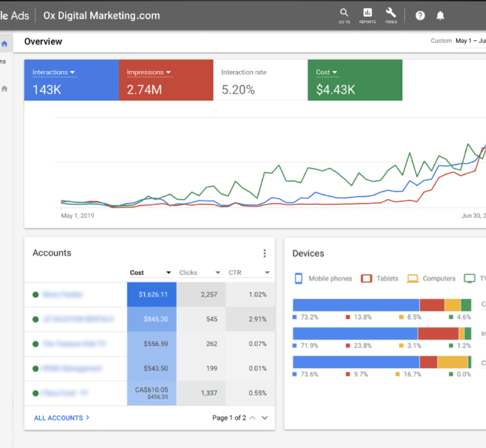Expand the Interactions metric dropdown

coord(72,72)
